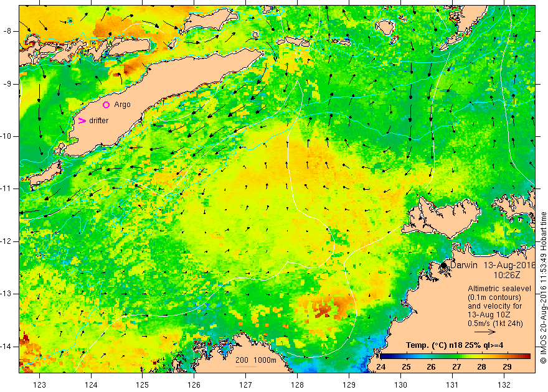Click the cyan 200 m isobath legend line
The height and width of the screenshot is (392, 548).
click(x=246, y=367)
